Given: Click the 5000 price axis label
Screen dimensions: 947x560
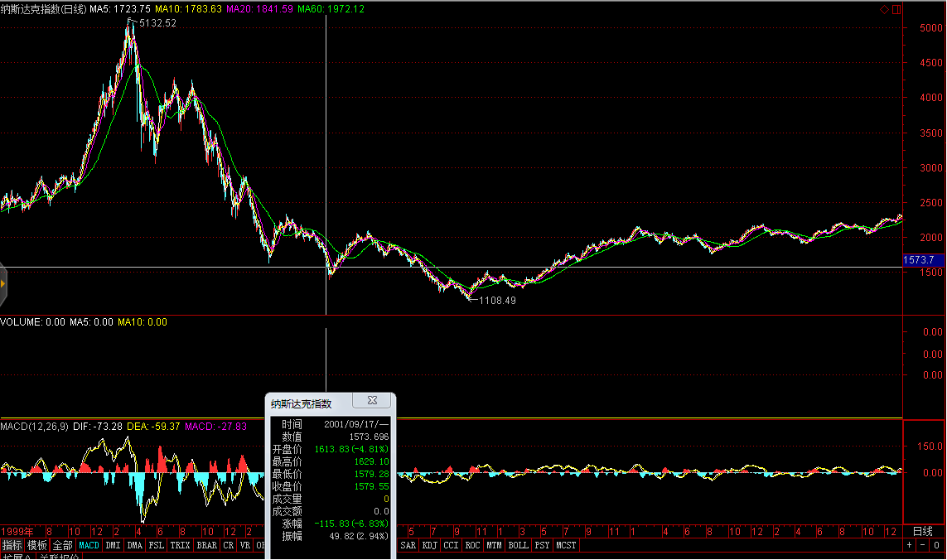Looking at the screenshot, I should (930, 28).
